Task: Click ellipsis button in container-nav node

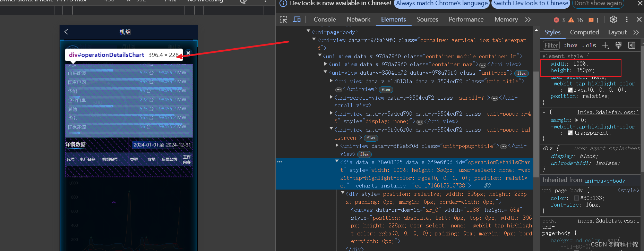Action: (482, 65)
